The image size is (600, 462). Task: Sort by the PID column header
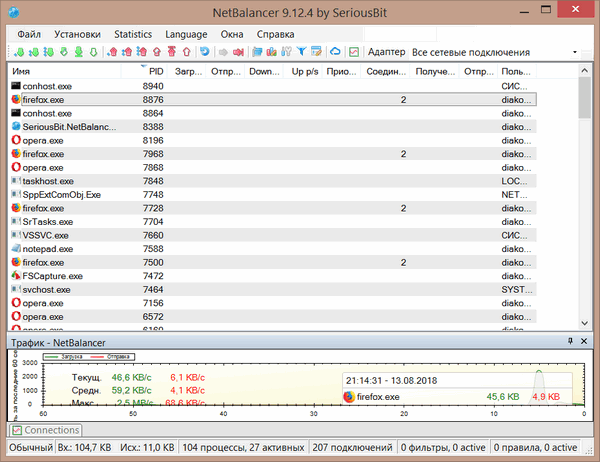click(144, 71)
